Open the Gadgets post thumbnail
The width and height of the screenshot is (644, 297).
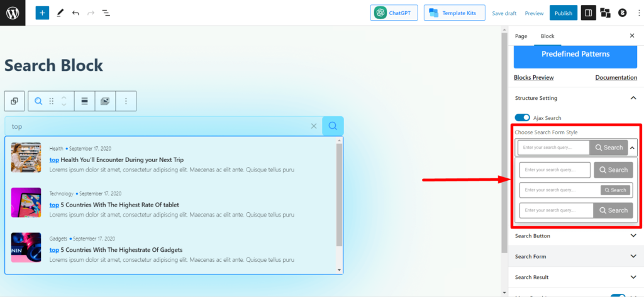(x=26, y=247)
